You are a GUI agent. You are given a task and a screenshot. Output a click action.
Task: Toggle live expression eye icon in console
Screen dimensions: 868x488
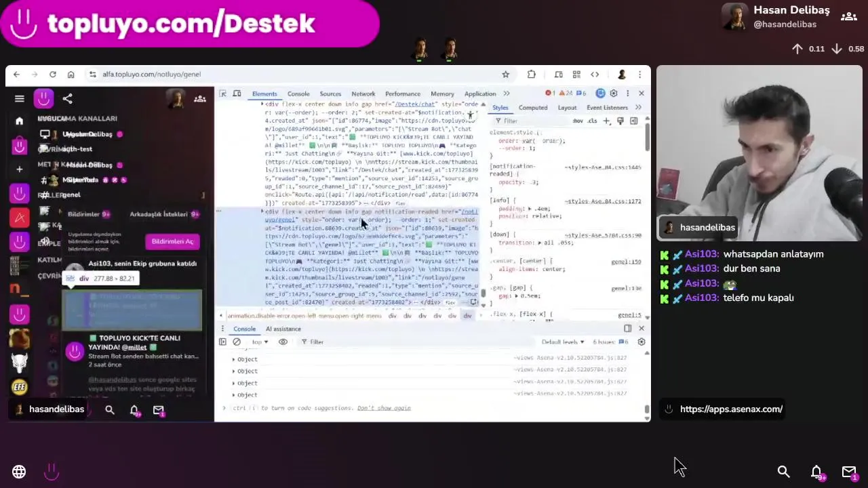[283, 342]
